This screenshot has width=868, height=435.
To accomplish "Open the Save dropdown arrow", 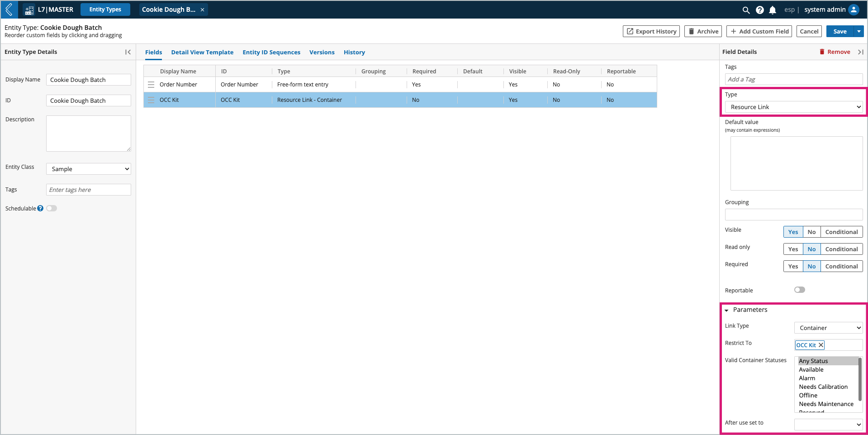I will [859, 31].
